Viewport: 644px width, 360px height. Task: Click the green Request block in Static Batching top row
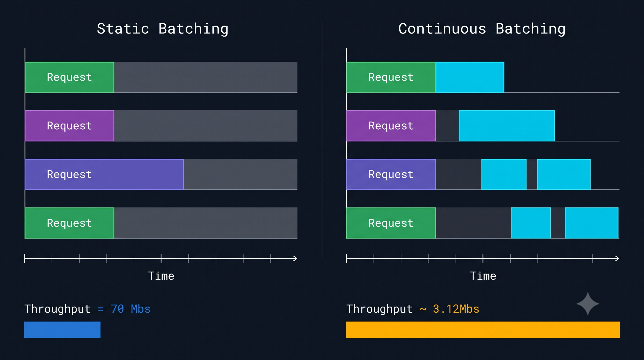pos(70,77)
